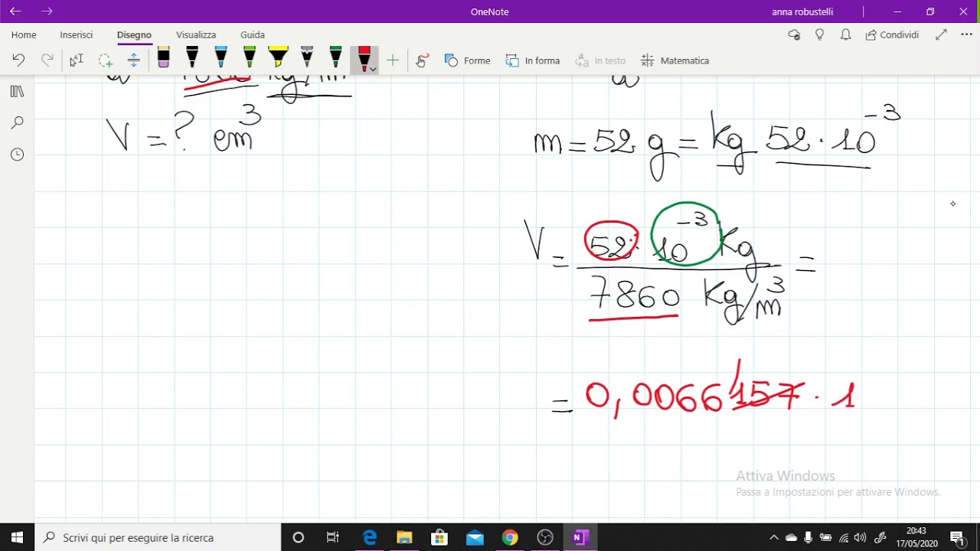
Task: Switch to the Inserisci tab
Action: 77,34
